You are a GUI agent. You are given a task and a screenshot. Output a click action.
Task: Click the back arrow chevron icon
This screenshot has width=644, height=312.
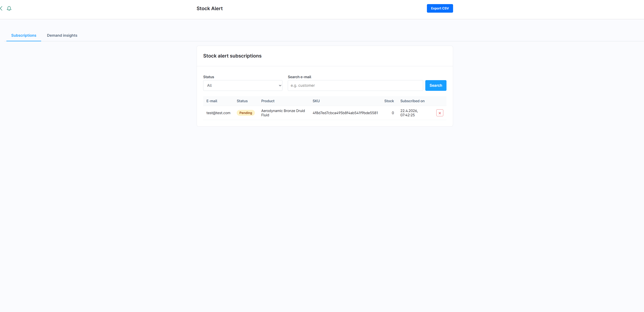1,9
